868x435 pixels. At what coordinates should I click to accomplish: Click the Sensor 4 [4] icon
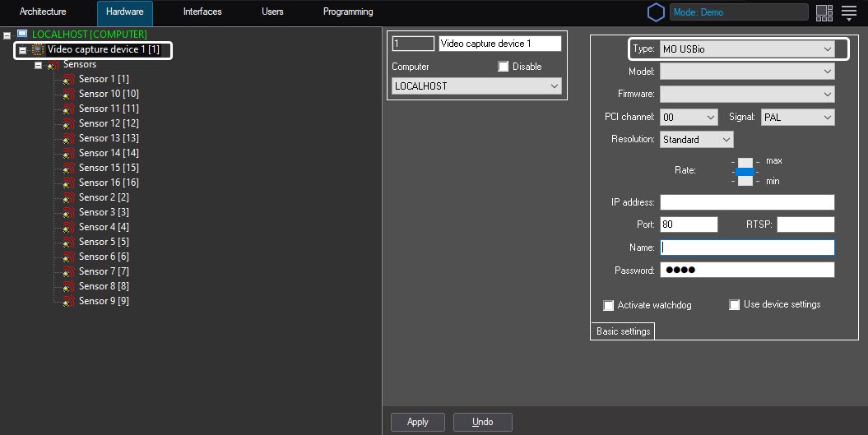(x=68, y=228)
